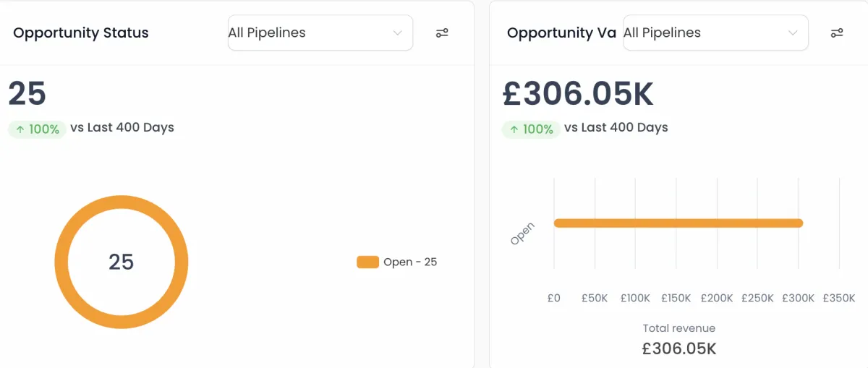Click the large 25 opportunities total
868x368 pixels.
(27, 94)
